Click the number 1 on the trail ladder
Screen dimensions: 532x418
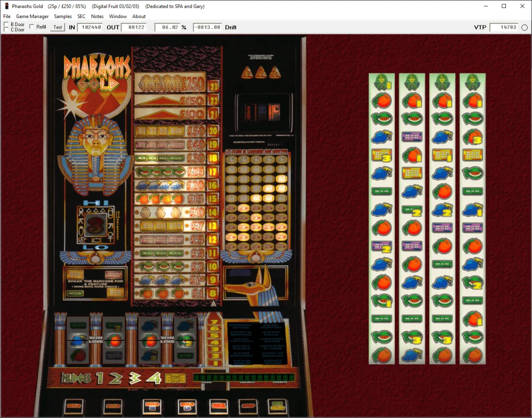pyautogui.click(x=214, y=363)
